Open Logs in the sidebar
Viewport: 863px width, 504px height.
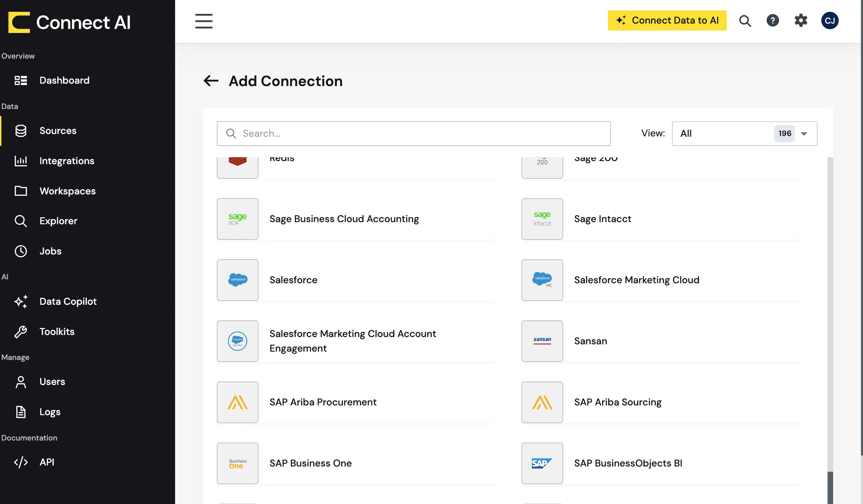[x=50, y=412]
